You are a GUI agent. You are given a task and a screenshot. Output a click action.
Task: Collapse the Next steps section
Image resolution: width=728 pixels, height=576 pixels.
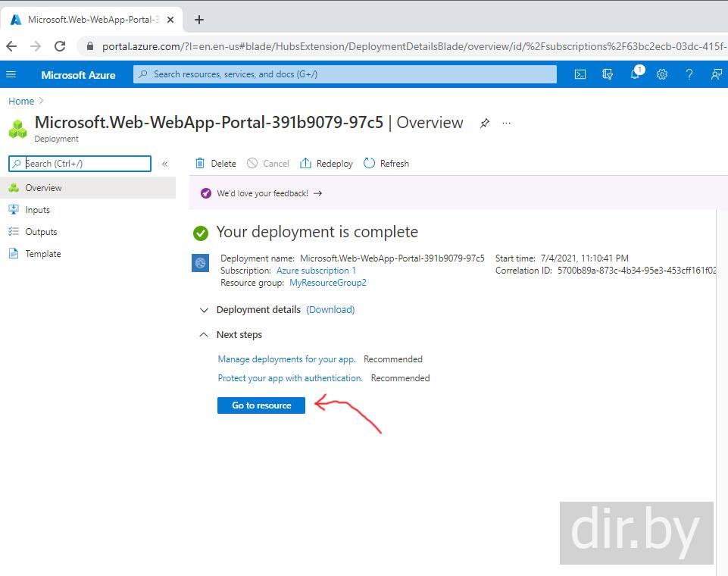tap(204, 335)
